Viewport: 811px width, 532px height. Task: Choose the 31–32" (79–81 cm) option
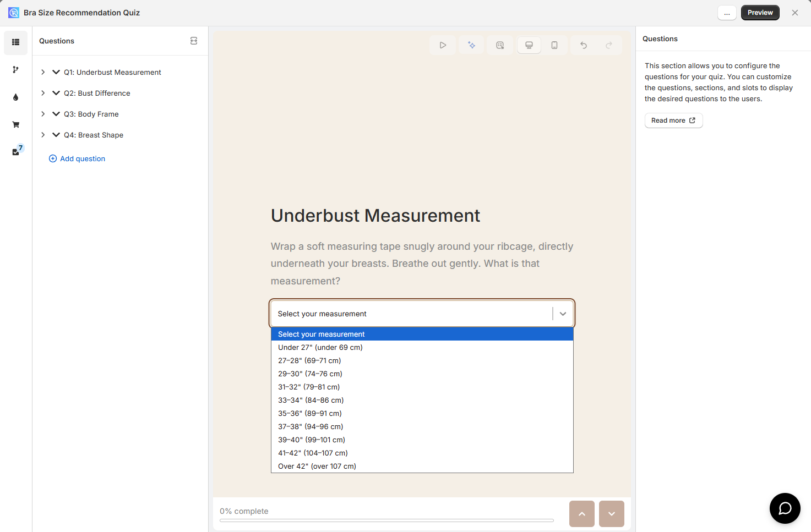[x=309, y=387]
